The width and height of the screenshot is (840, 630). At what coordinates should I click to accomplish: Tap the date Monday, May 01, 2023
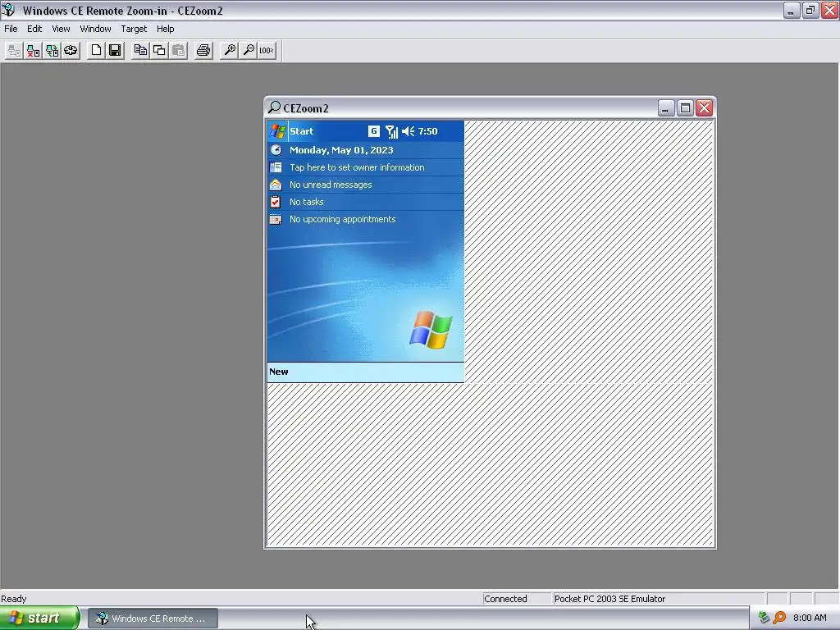pos(341,150)
